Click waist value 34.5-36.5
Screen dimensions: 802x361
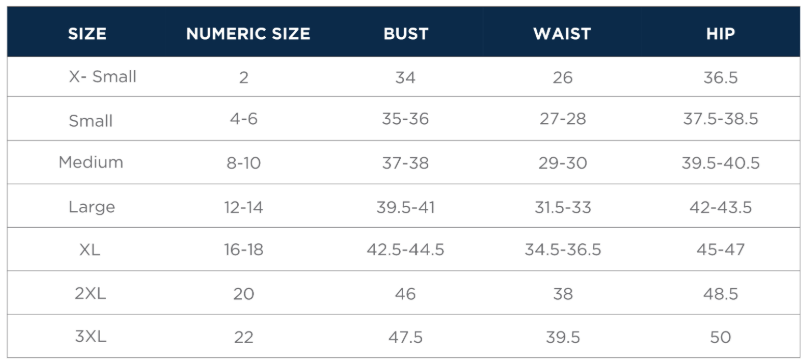563,250
